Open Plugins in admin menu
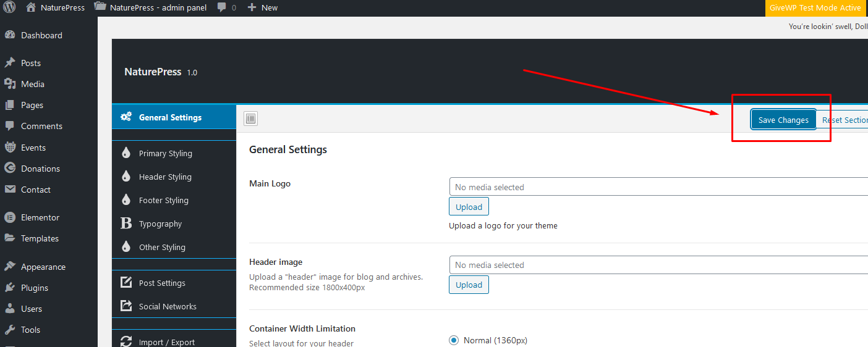Viewport: 868px width, 347px height. [49, 288]
